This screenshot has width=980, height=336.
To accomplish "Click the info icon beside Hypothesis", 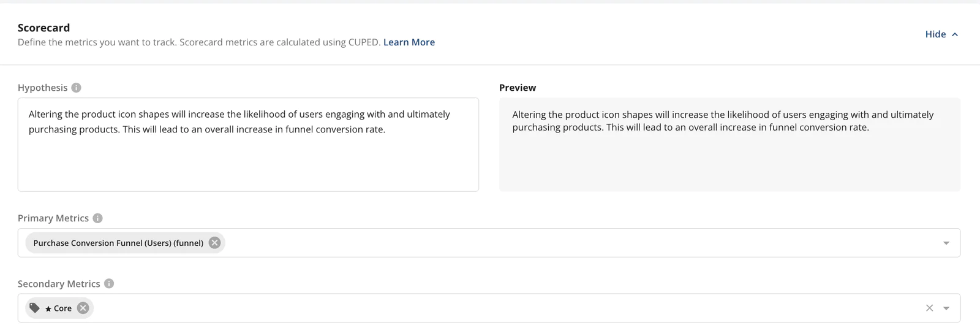I will 76,88.
